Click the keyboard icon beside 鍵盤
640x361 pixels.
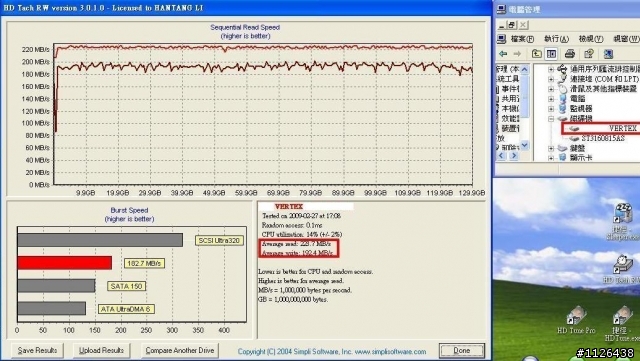pyautogui.click(x=562, y=148)
